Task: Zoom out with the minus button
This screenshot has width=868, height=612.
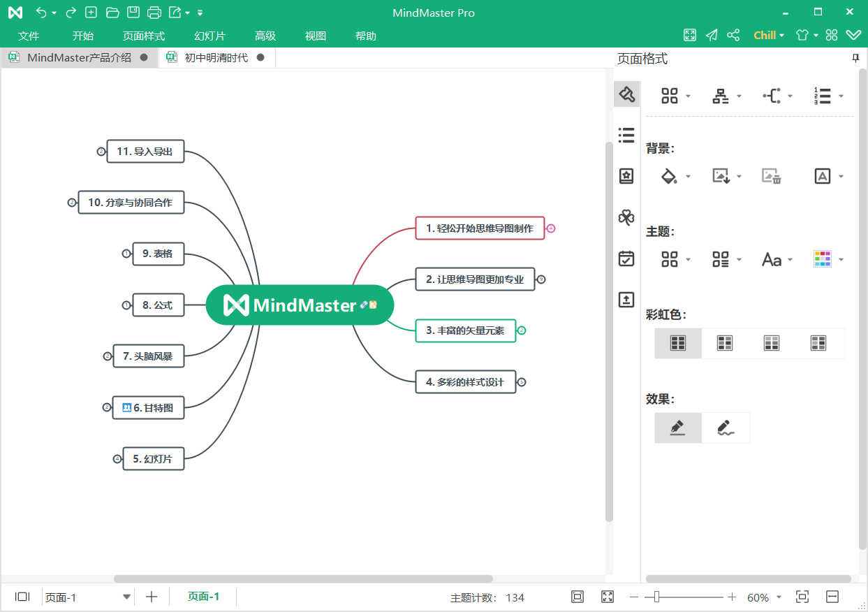Action: pyautogui.click(x=634, y=597)
